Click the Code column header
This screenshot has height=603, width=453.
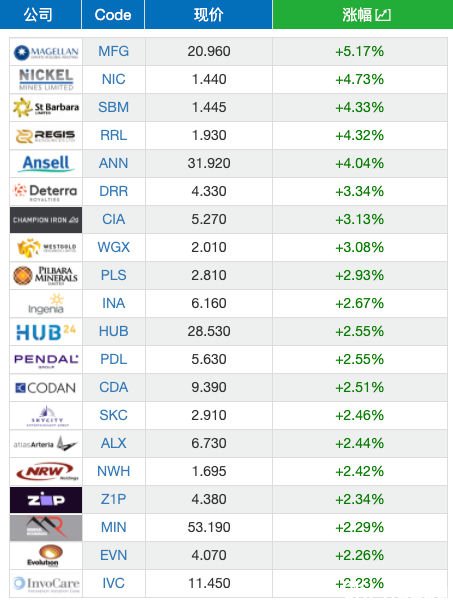[113, 14]
